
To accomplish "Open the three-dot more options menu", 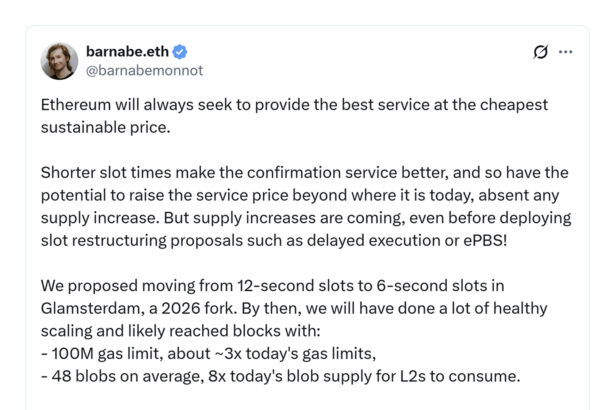I will click(x=566, y=52).
